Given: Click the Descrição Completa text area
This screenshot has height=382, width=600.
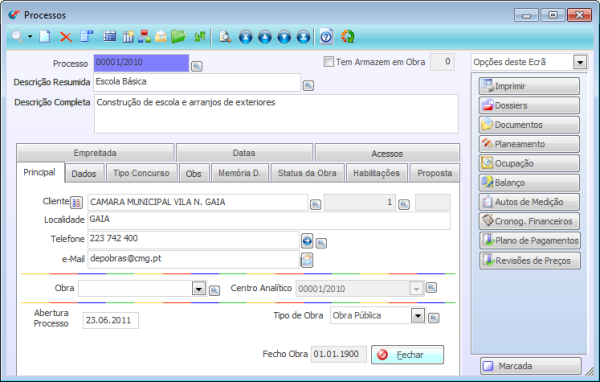Looking at the screenshot, I should point(276,114).
